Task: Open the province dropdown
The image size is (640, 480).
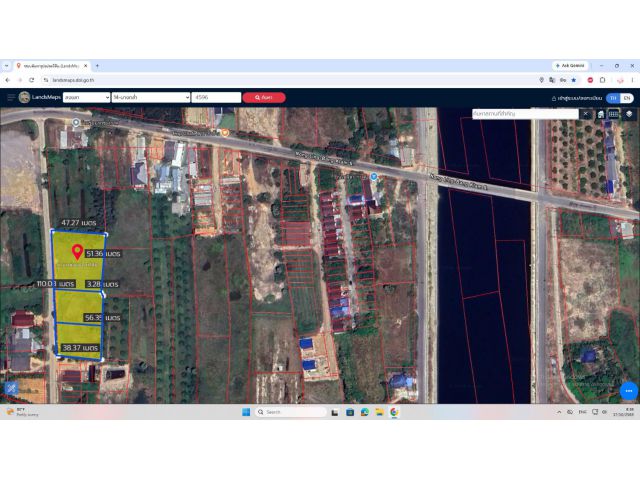Action: (x=87, y=97)
